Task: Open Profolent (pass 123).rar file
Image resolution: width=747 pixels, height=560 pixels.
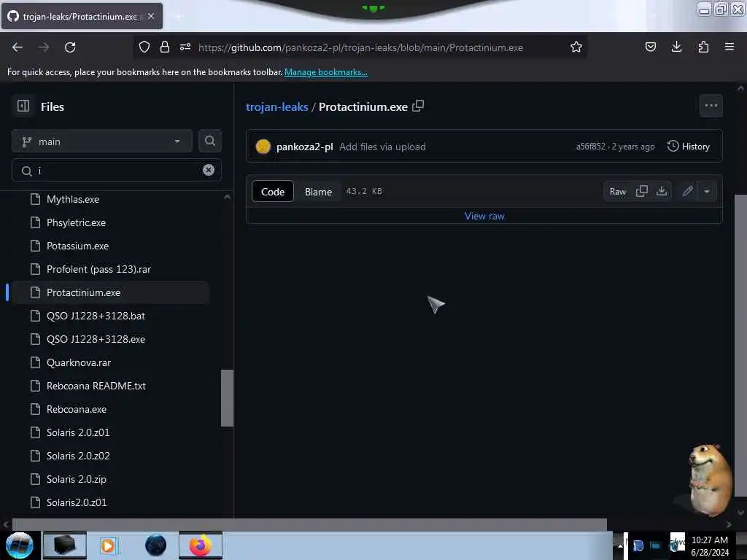Action: coord(98,269)
